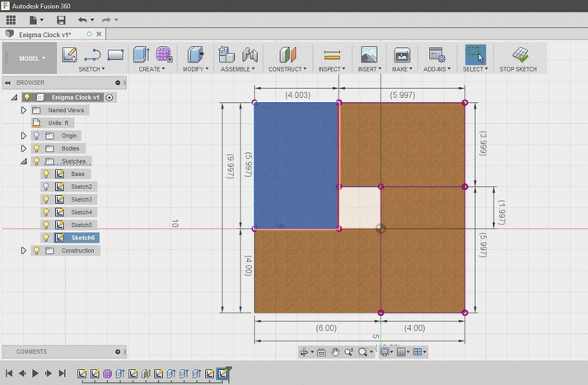588x385 pixels.
Task: Open the MODIFY menu
Action: click(x=195, y=69)
